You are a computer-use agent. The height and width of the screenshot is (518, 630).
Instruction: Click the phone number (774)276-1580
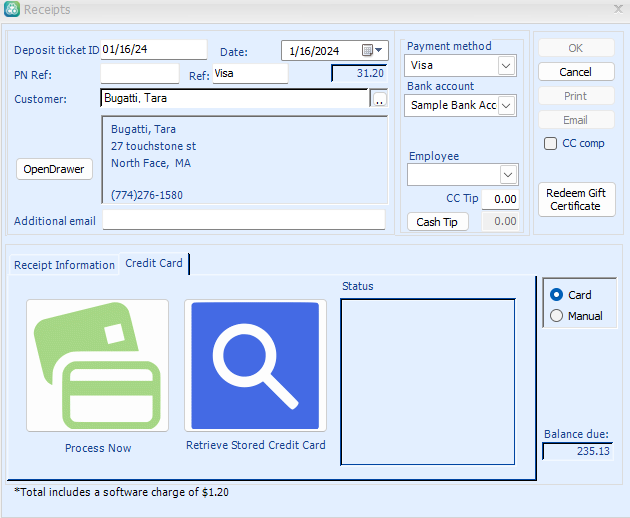coord(147,195)
